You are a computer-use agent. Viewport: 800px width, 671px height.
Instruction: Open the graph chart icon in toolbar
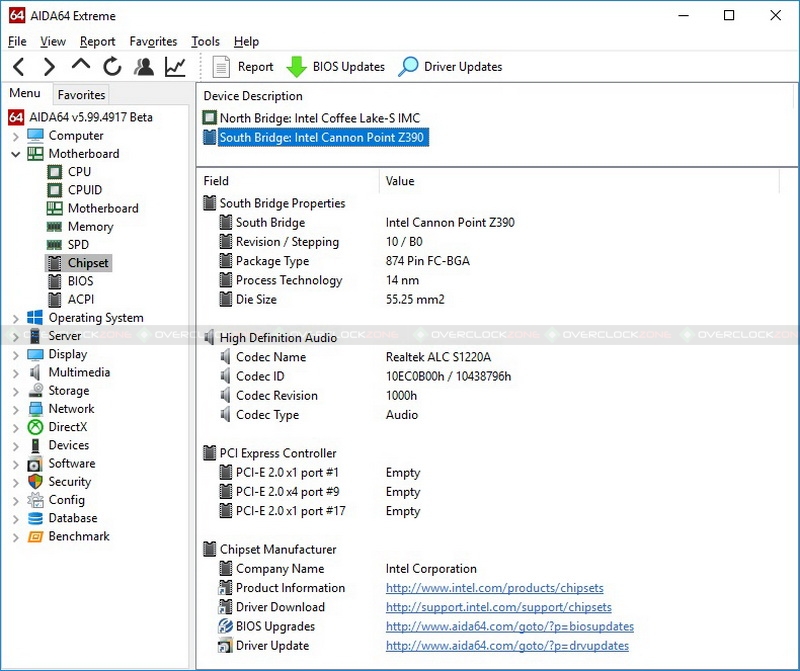tap(175, 67)
